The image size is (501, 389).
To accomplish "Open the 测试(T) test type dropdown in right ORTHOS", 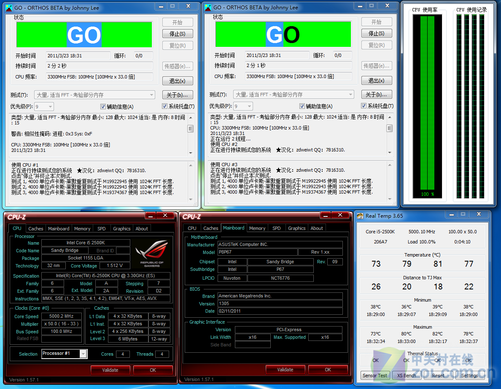I will (294, 95).
